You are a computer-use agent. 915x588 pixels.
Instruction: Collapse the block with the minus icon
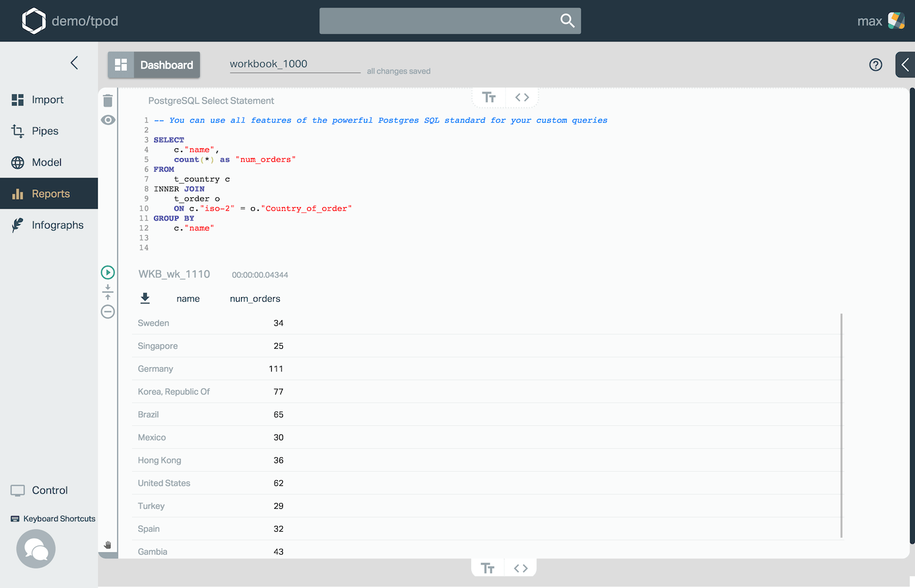tap(107, 312)
